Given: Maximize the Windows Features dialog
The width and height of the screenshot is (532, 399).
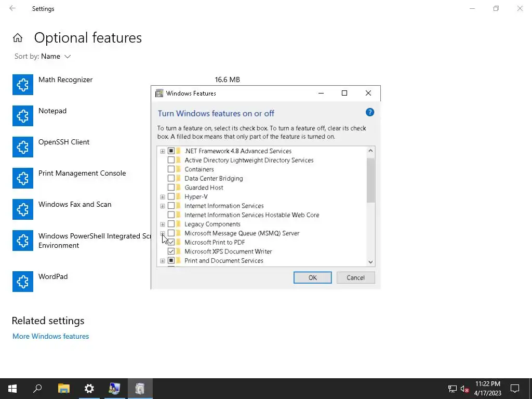Looking at the screenshot, I should [344, 93].
